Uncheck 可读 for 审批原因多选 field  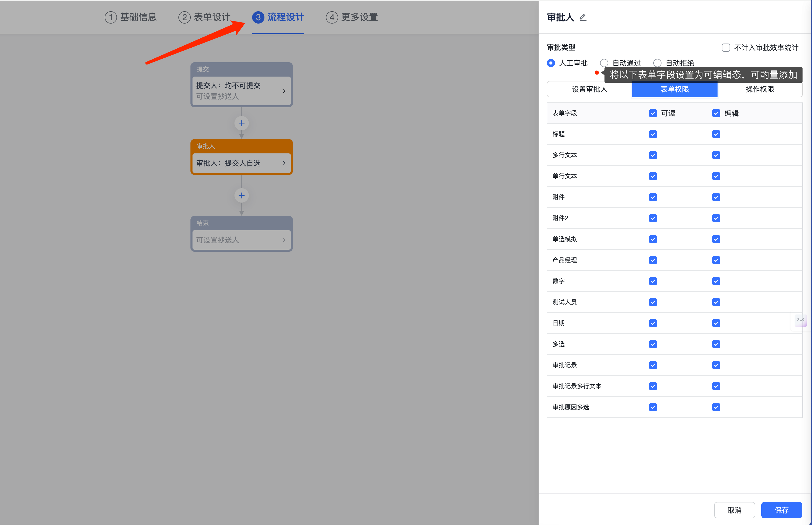tap(653, 407)
